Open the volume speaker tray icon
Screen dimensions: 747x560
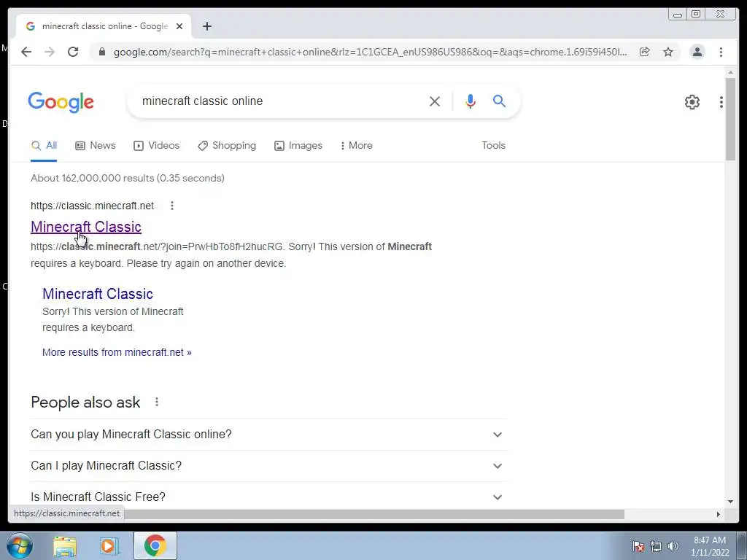pyautogui.click(x=673, y=546)
